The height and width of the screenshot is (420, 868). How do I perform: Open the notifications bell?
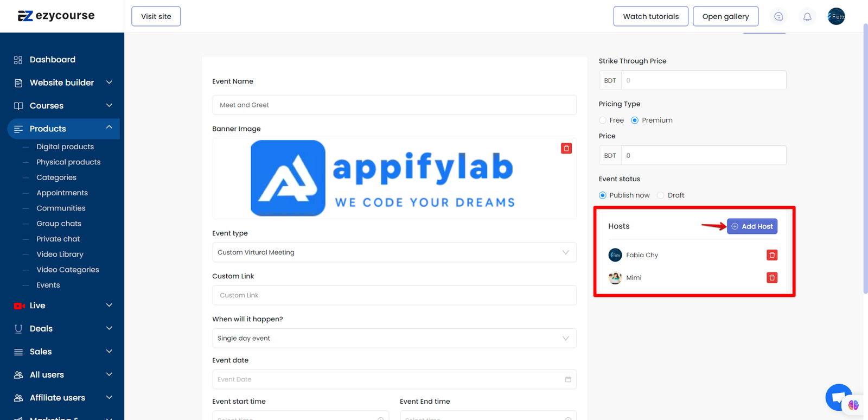[x=807, y=17]
